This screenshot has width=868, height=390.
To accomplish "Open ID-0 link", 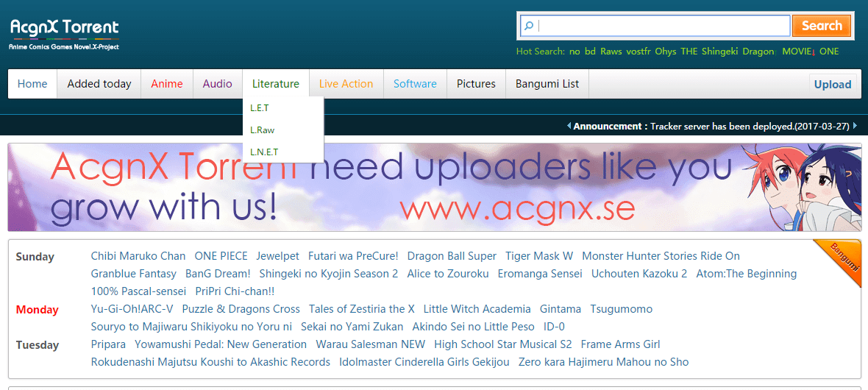I will pyautogui.click(x=554, y=327).
